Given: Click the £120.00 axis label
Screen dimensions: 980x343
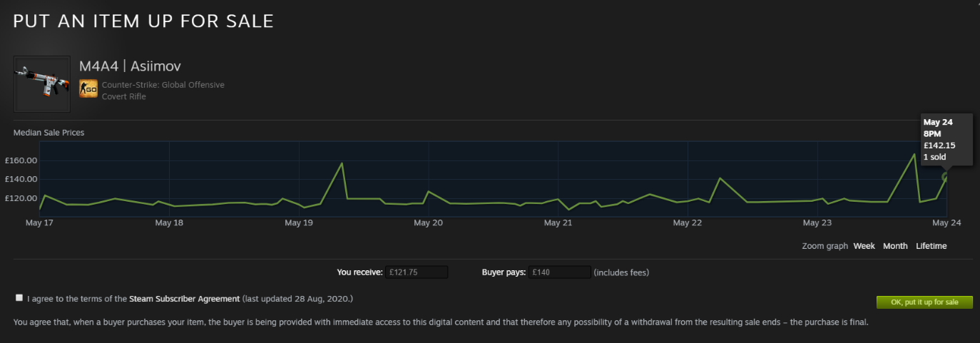Looking at the screenshot, I should (20, 198).
